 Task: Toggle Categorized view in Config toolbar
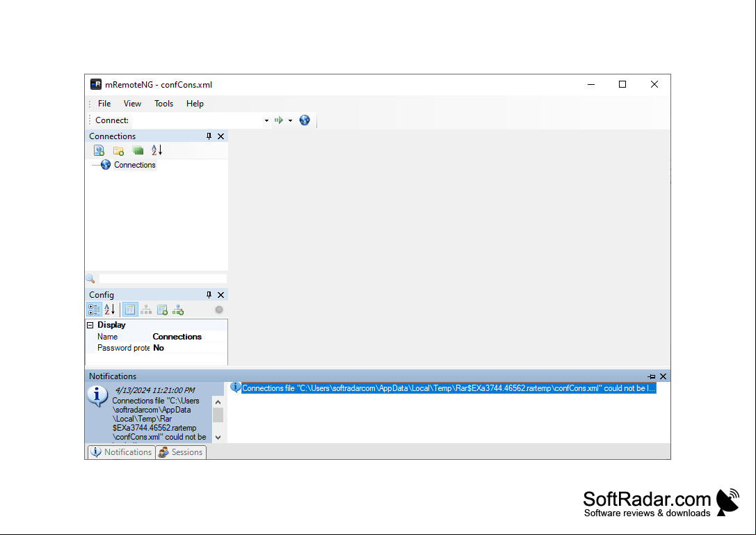click(x=94, y=310)
